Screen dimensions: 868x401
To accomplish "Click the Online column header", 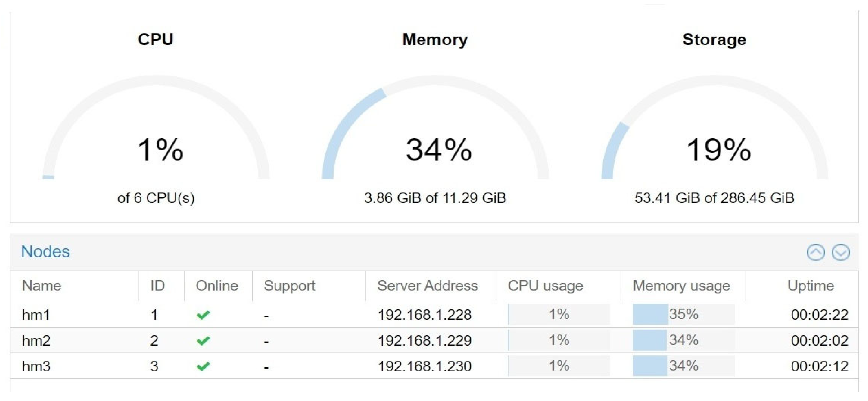I will click(x=217, y=286).
